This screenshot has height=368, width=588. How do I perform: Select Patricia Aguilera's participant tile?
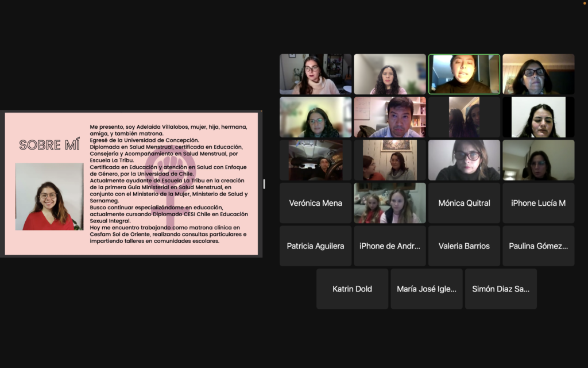[x=315, y=246]
